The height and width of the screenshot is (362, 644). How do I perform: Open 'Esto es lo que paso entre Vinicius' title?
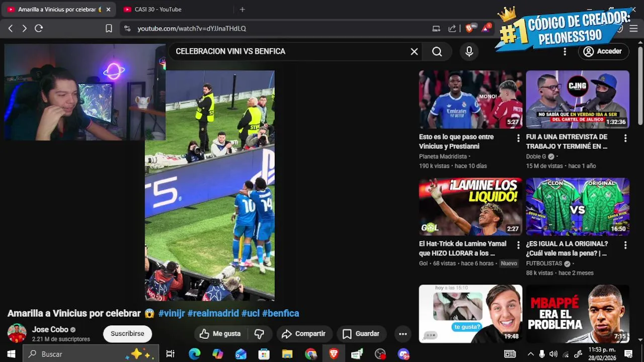pos(456,141)
